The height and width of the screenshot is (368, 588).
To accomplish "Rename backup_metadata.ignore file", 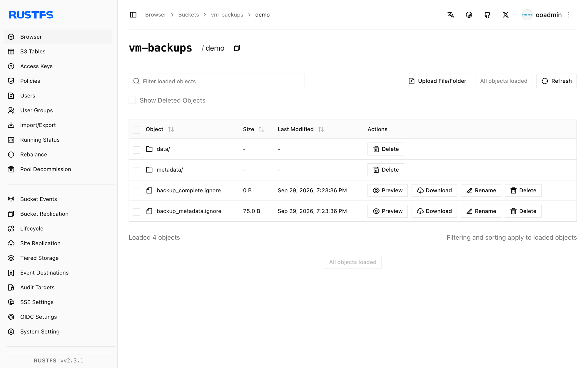I will [x=481, y=211].
